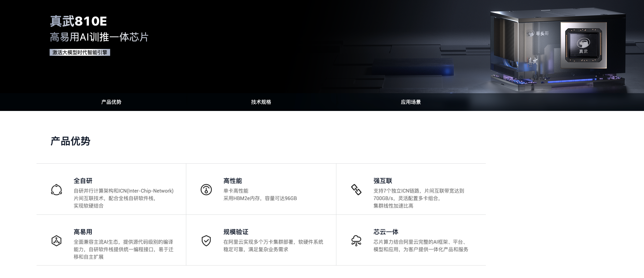Click the 真武810E chip product image

coord(557,50)
